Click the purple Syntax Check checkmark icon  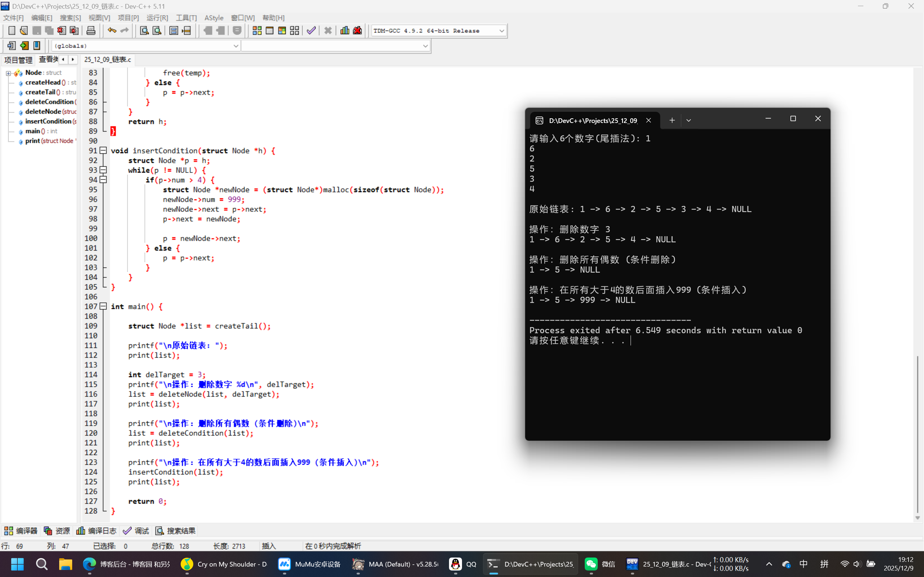click(x=311, y=31)
